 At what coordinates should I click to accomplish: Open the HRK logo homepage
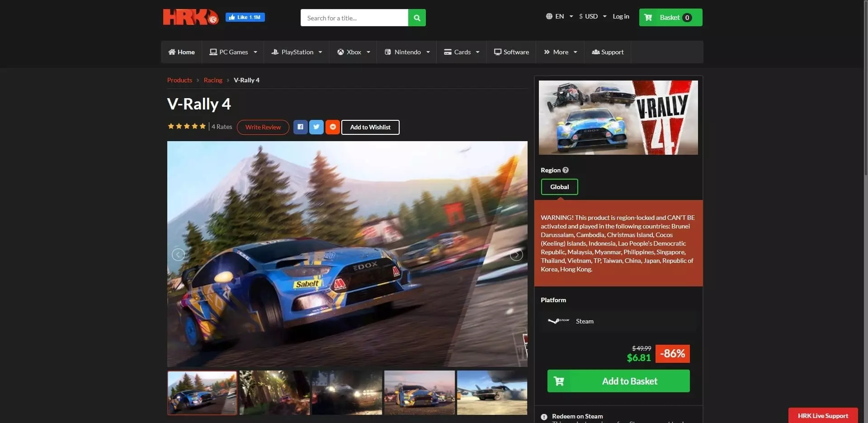tap(190, 17)
